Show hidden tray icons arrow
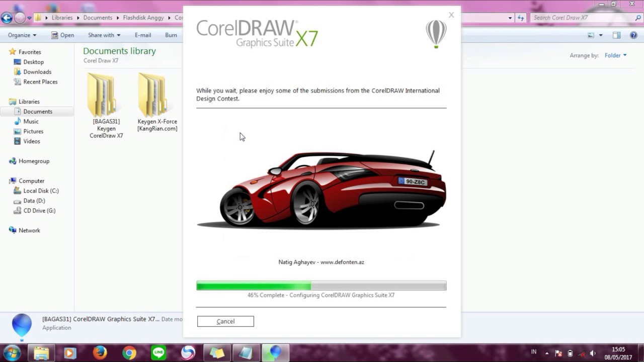The image size is (644, 362). 547,353
